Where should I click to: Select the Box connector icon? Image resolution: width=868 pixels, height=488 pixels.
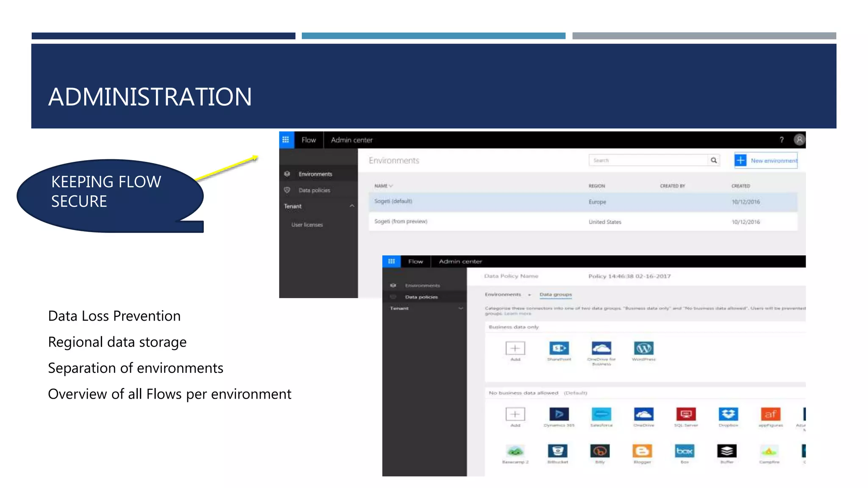coord(684,451)
